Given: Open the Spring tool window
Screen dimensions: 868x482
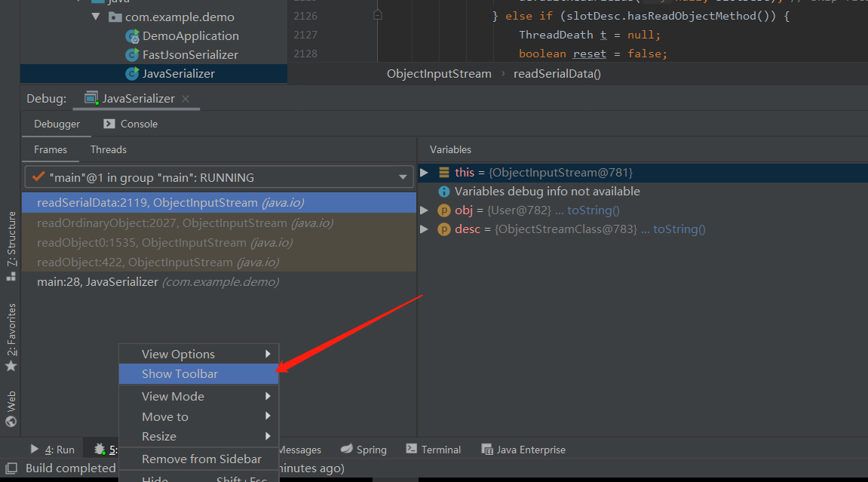Looking at the screenshot, I should 363,450.
